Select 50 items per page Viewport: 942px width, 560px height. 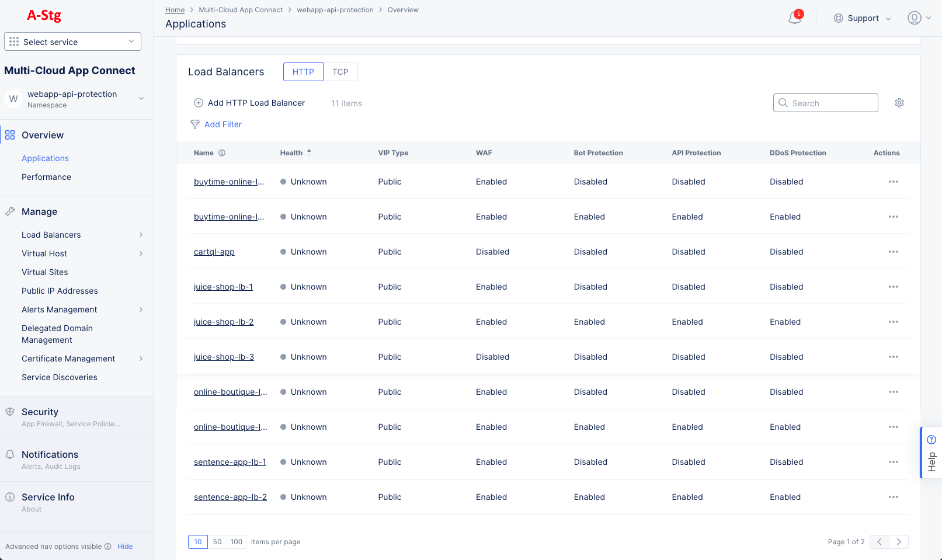(x=217, y=542)
